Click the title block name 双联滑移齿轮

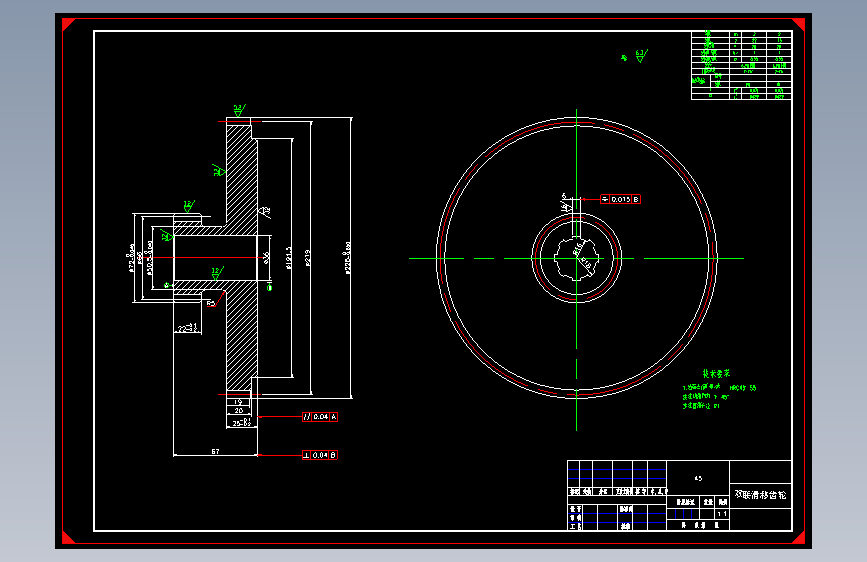coord(760,495)
